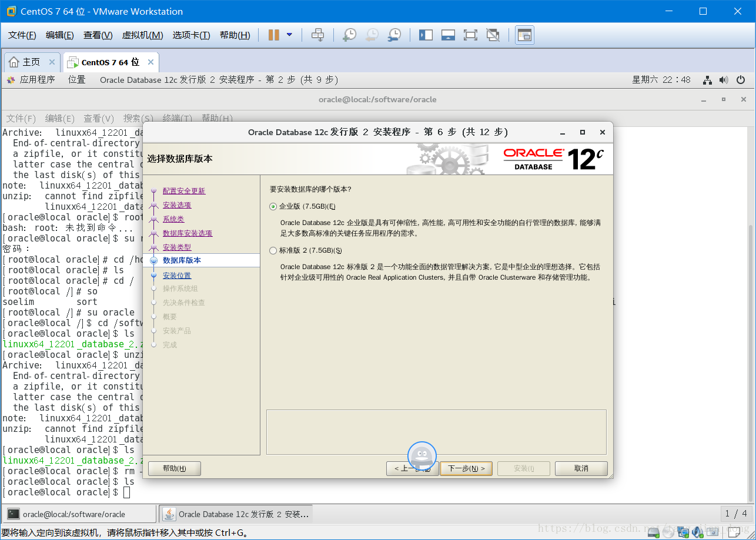Open the VMware 文件(F) menu
Screen dimensions: 756x540
pos(22,35)
